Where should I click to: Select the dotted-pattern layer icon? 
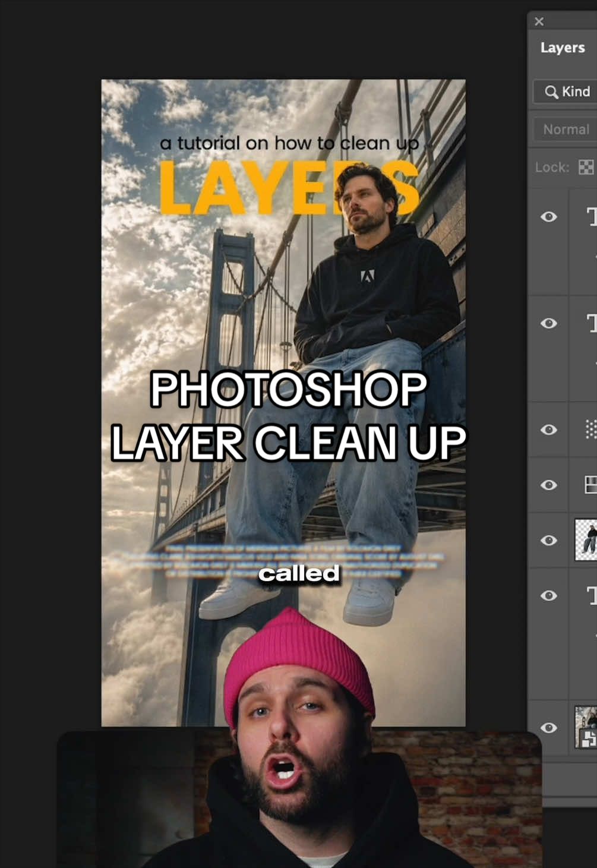[x=590, y=429]
